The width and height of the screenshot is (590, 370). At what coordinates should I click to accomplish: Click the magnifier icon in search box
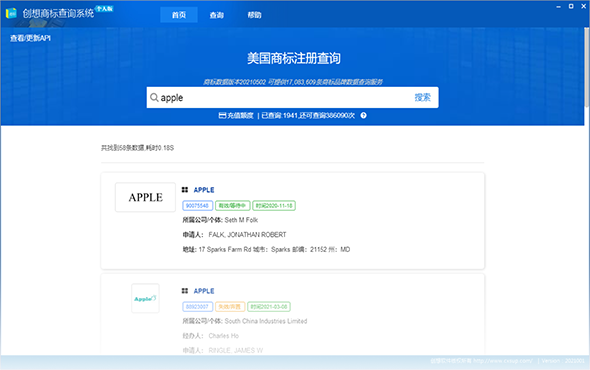tap(154, 97)
